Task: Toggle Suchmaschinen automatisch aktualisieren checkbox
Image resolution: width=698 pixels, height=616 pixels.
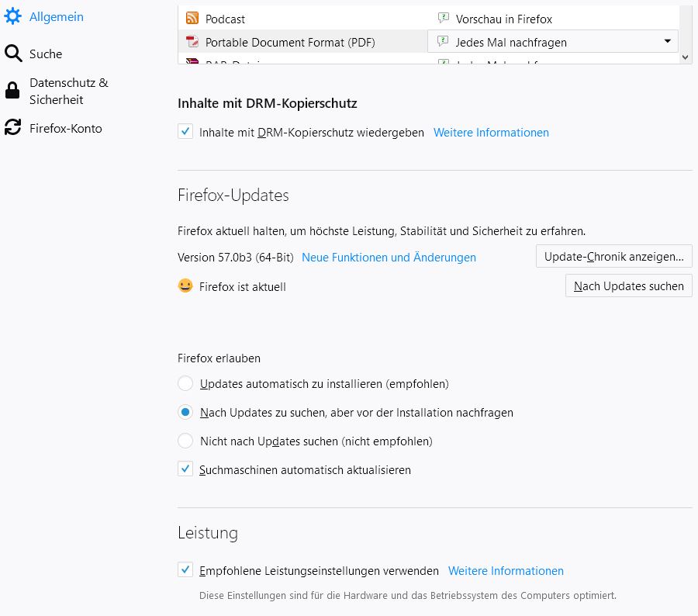Action: 185,469
